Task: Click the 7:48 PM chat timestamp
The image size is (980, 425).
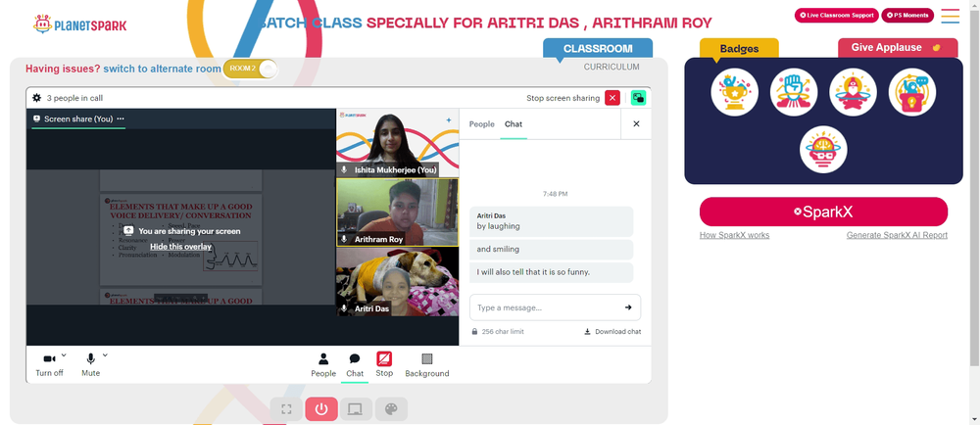Action: (555, 194)
